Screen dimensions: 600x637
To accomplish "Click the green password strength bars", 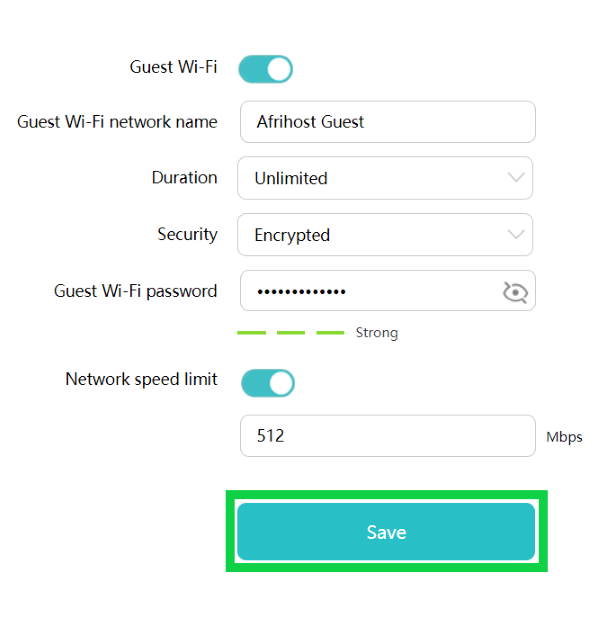I will tap(290, 333).
